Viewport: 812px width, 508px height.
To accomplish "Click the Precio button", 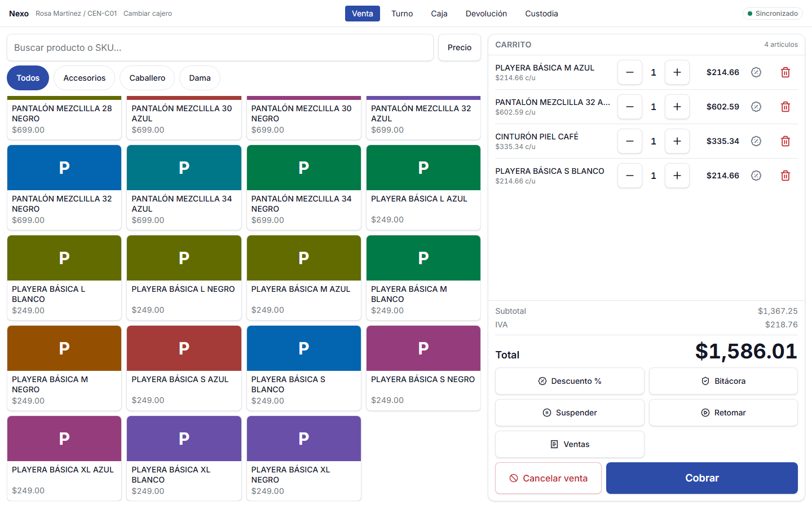I will click(460, 47).
